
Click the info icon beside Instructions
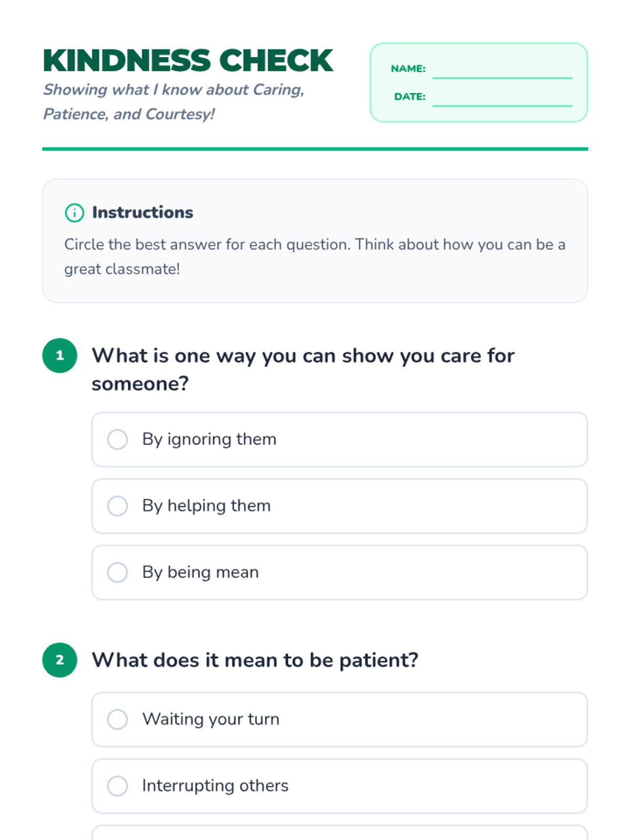pos(74,213)
